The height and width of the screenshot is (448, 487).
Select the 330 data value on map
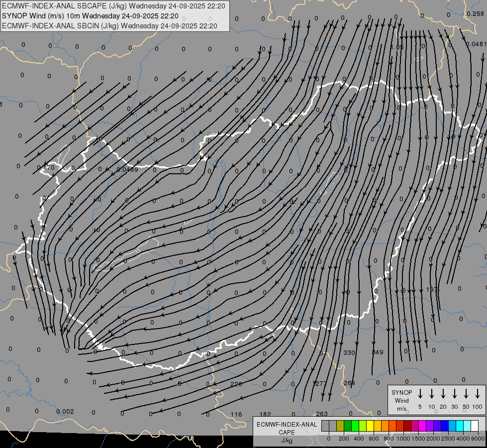(x=349, y=352)
